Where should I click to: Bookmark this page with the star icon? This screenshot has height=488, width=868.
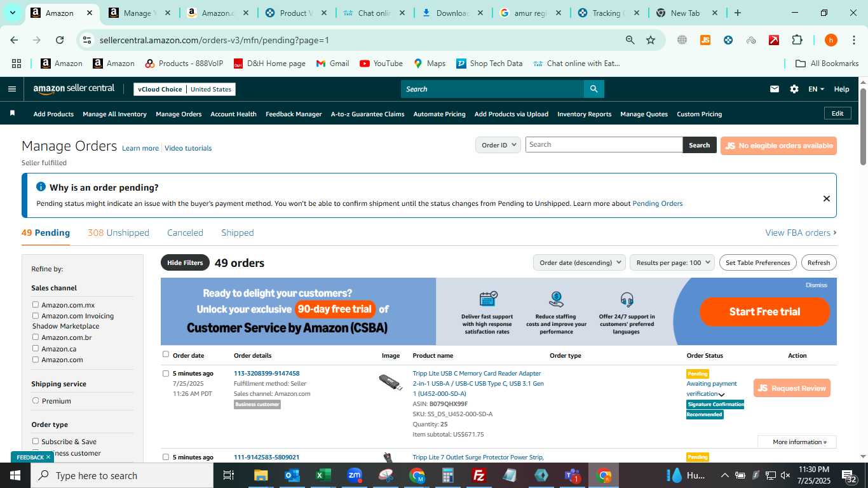[651, 40]
